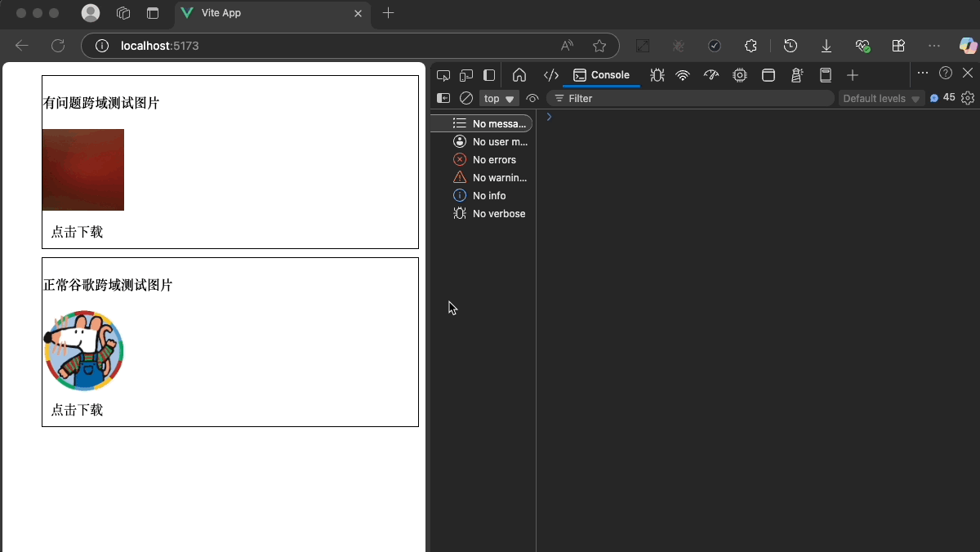Open the Network wifi icon tool
Viewport: 980px width, 552px height.
coord(683,75)
